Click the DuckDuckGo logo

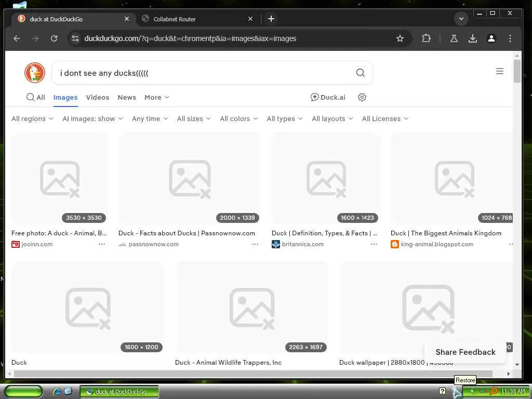pos(35,73)
